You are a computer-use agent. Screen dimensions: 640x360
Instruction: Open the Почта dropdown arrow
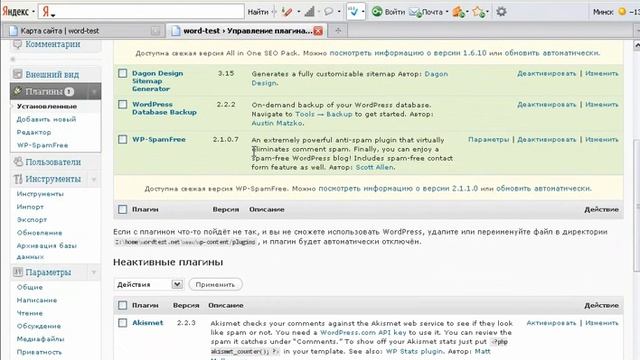click(x=447, y=12)
